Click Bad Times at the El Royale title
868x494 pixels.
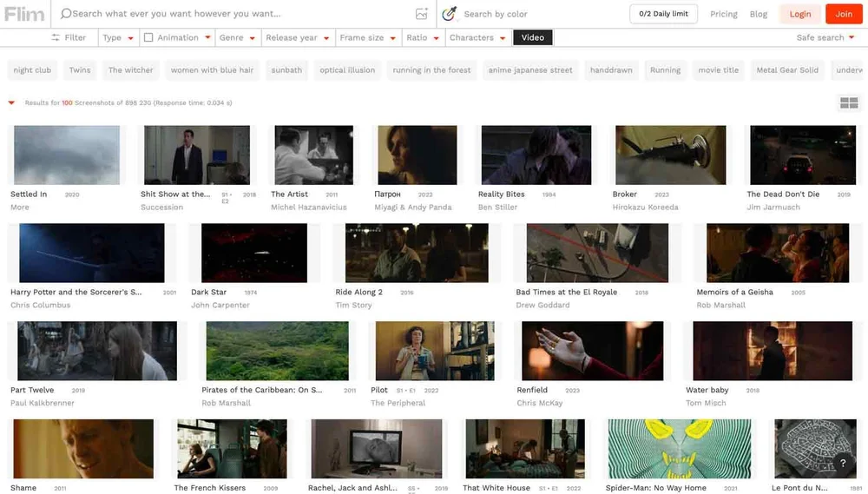(566, 292)
